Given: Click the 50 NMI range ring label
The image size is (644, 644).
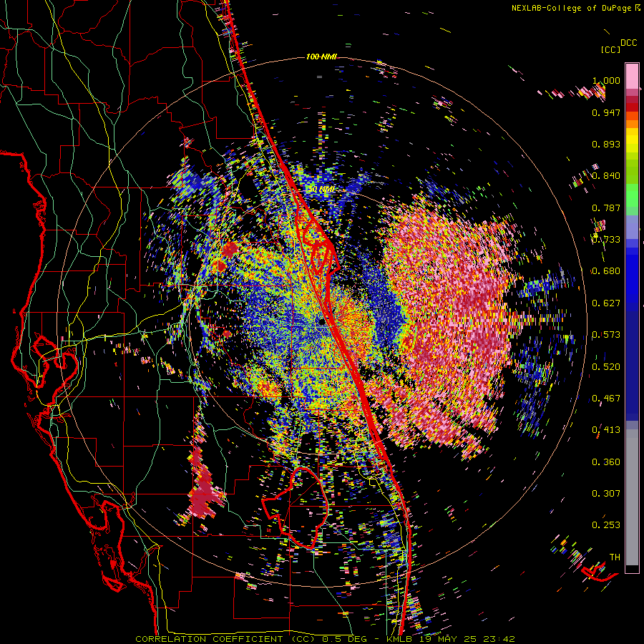Looking at the screenshot, I should click(321, 190).
